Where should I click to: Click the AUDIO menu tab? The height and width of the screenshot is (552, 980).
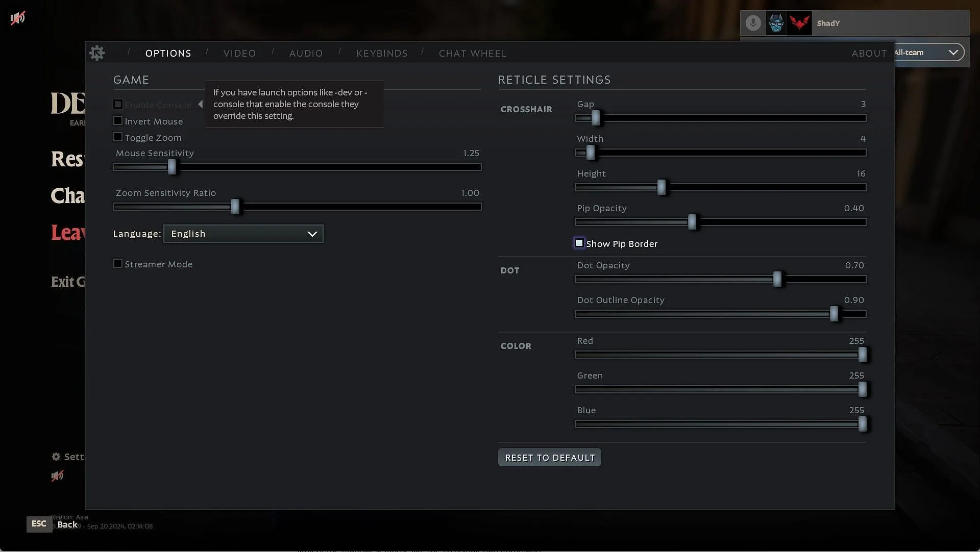[306, 53]
